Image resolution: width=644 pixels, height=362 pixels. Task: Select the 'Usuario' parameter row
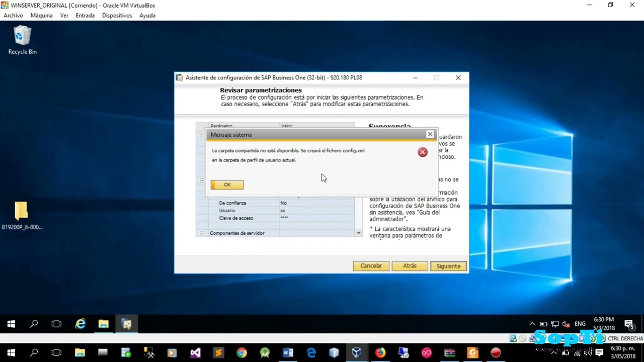pyautogui.click(x=275, y=211)
